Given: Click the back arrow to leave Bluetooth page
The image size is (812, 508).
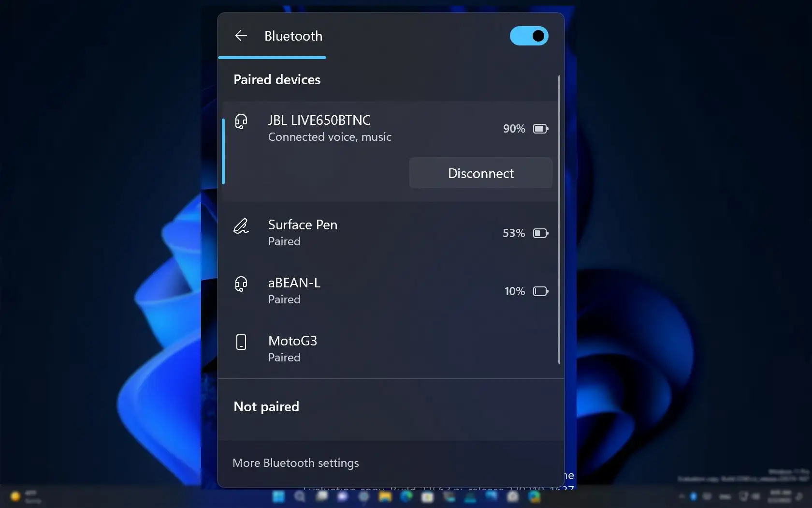Looking at the screenshot, I should [x=241, y=35].
